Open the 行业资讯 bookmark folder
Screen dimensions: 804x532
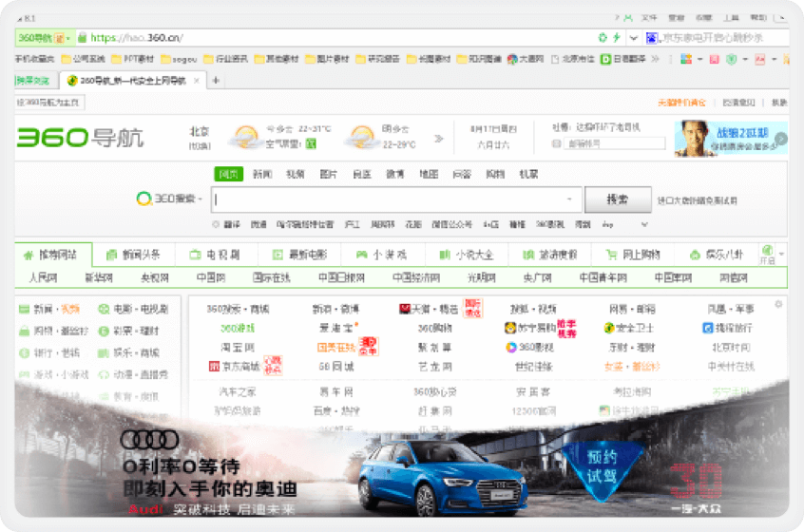click(x=225, y=60)
